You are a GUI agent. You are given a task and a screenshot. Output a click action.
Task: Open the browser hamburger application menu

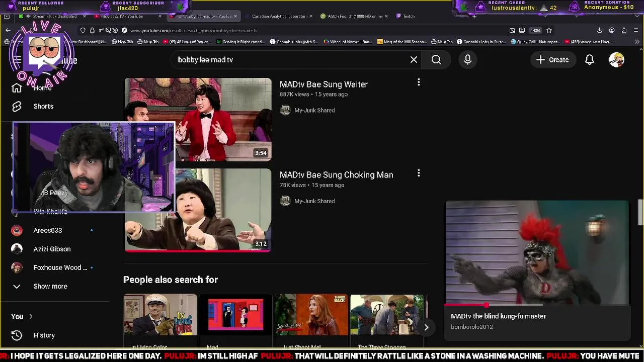pos(636,30)
